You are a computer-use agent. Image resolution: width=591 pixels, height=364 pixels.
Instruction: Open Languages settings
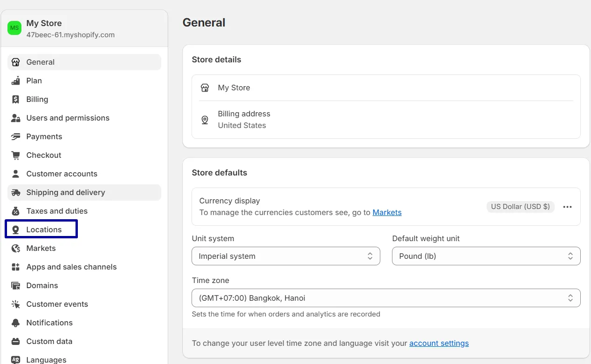[84, 359]
